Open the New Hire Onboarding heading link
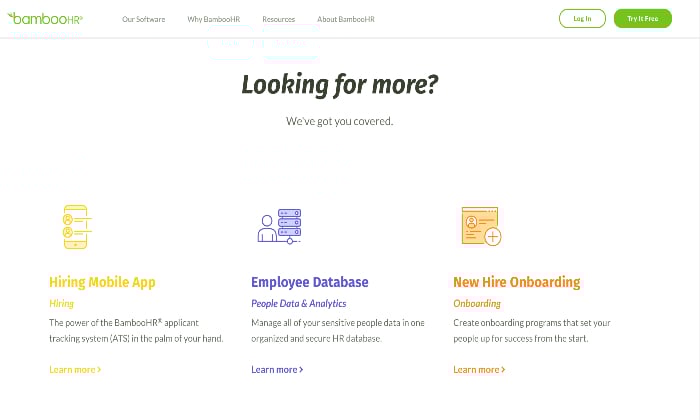The image size is (700, 420). point(517,283)
